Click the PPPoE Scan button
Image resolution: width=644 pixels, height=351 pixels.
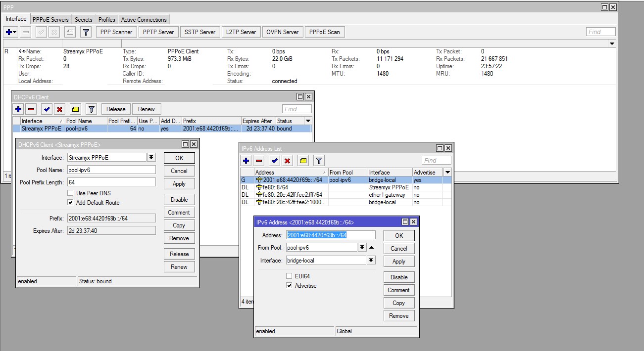324,32
